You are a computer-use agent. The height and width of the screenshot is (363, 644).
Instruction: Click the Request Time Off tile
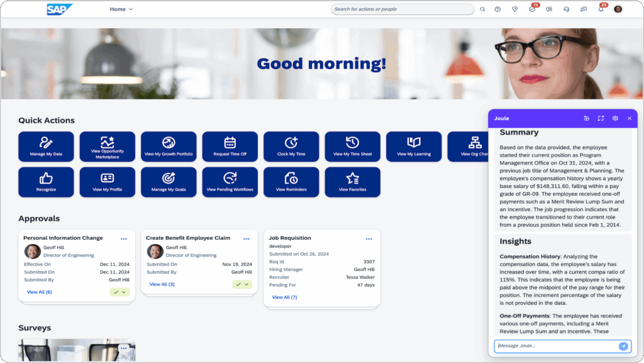click(230, 147)
